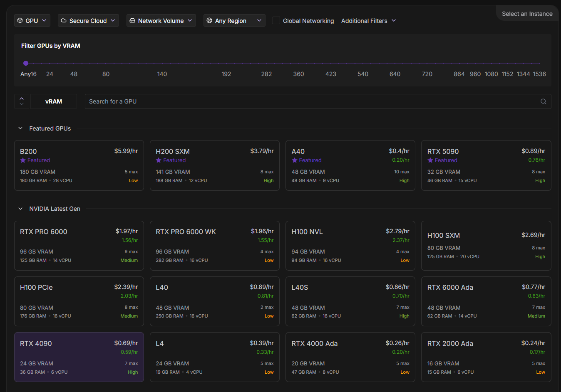561x392 pixels.
Task: Open the Network Volume dropdown
Action: point(161,20)
